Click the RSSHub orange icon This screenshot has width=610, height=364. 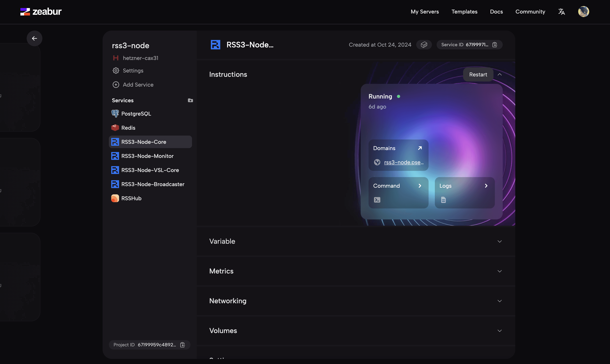pyautogui.click(x=115, y=198)
